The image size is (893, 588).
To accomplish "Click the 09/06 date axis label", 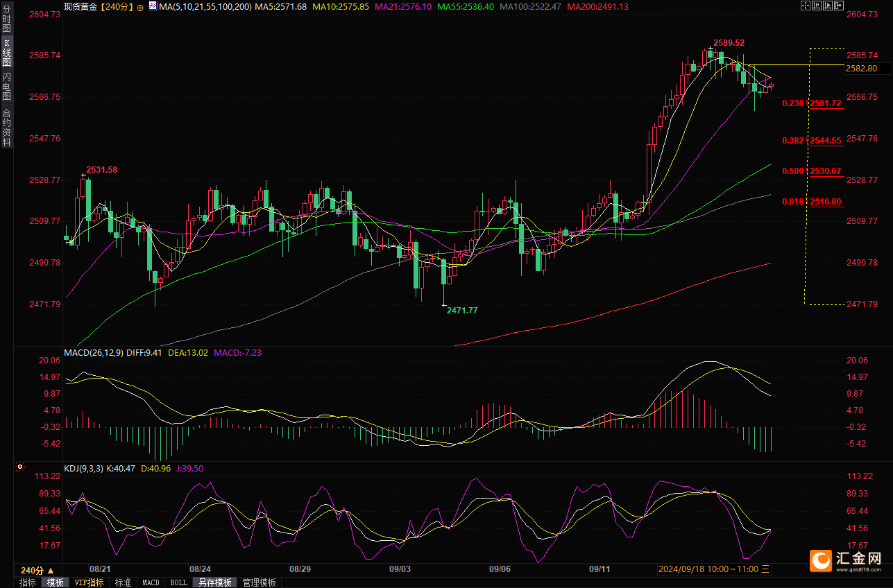I will click(x=500, y=569).
